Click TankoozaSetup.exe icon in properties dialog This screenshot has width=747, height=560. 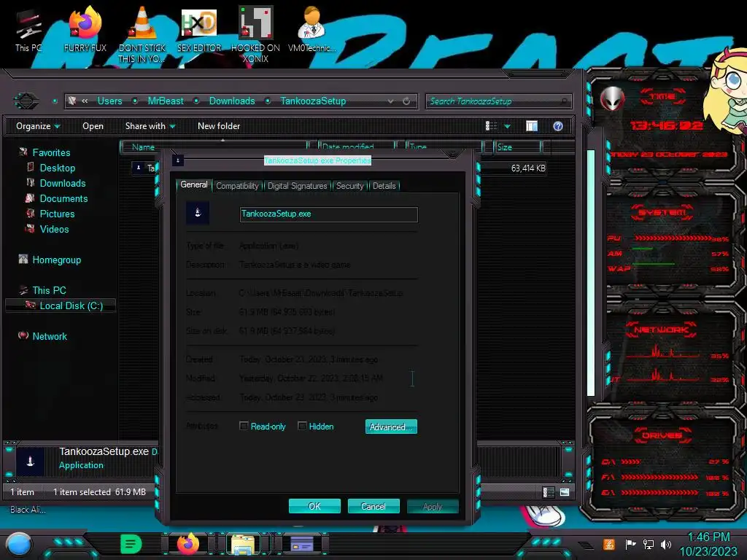tap(198, 213)
